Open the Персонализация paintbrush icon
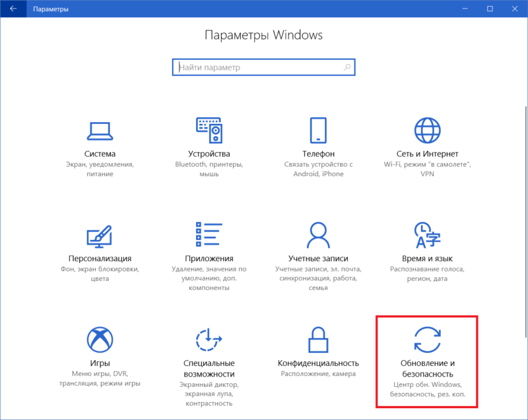Viewport: 528px width, 420px height. pos(100,235)
